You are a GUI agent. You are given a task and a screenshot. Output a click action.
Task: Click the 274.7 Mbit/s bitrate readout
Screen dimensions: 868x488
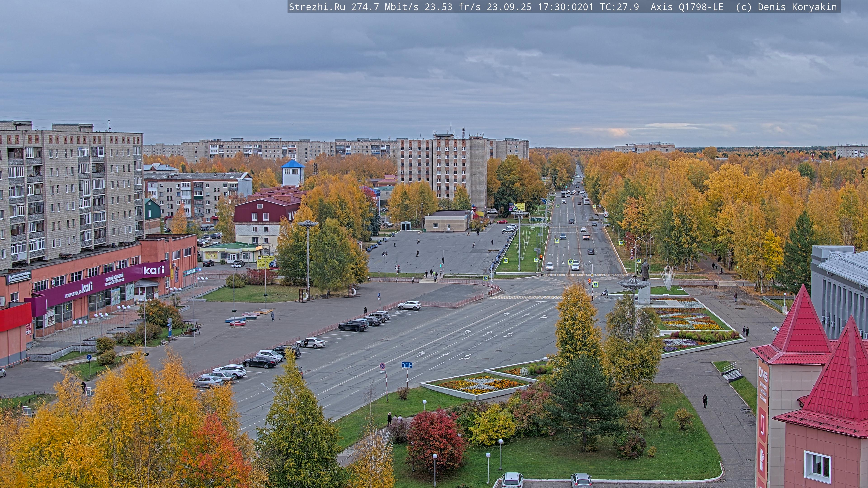coord(385,7)
